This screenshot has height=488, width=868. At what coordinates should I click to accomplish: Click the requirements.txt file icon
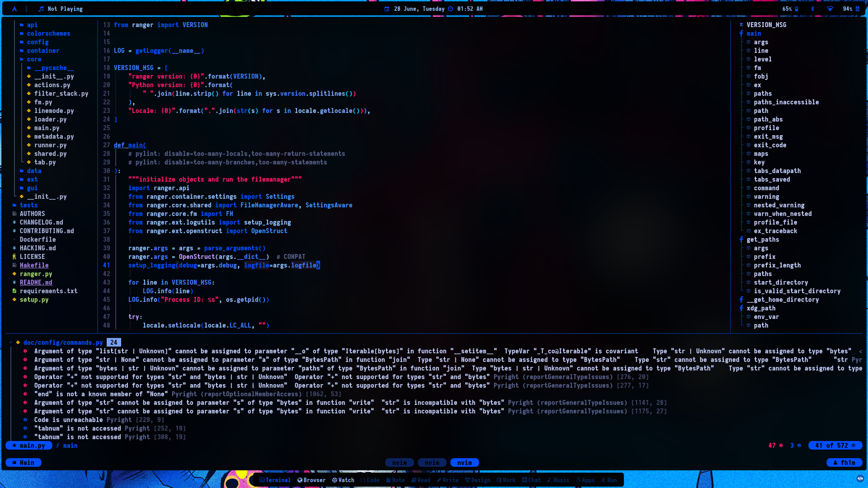[14, 291]
